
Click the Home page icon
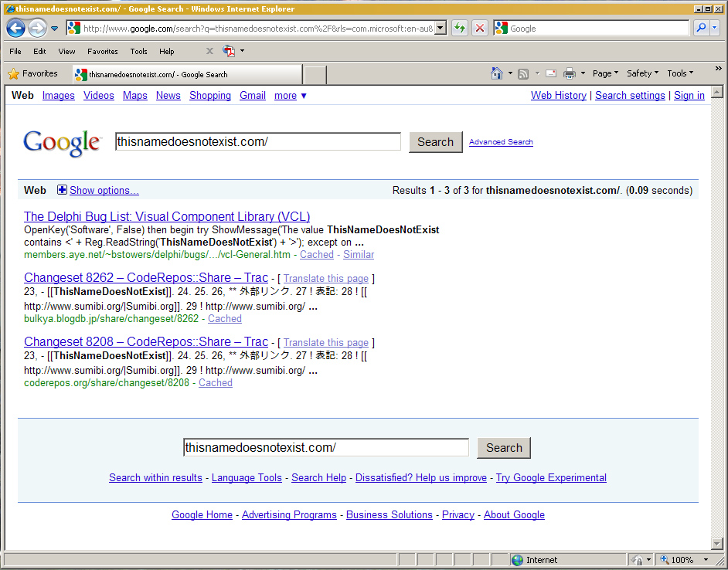pos(497,73)
